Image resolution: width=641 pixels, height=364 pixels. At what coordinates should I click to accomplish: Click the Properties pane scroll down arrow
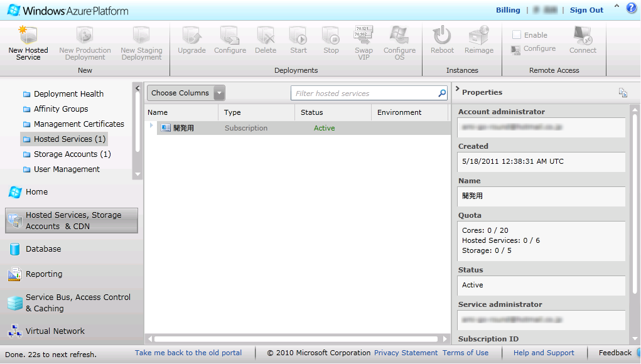point(635,339)
